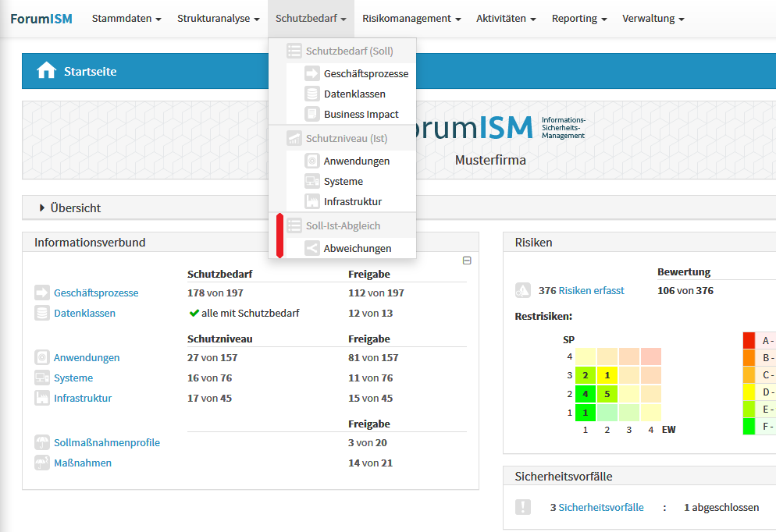Click the ForumISM logo in the navbar

(x=41, y=18)
